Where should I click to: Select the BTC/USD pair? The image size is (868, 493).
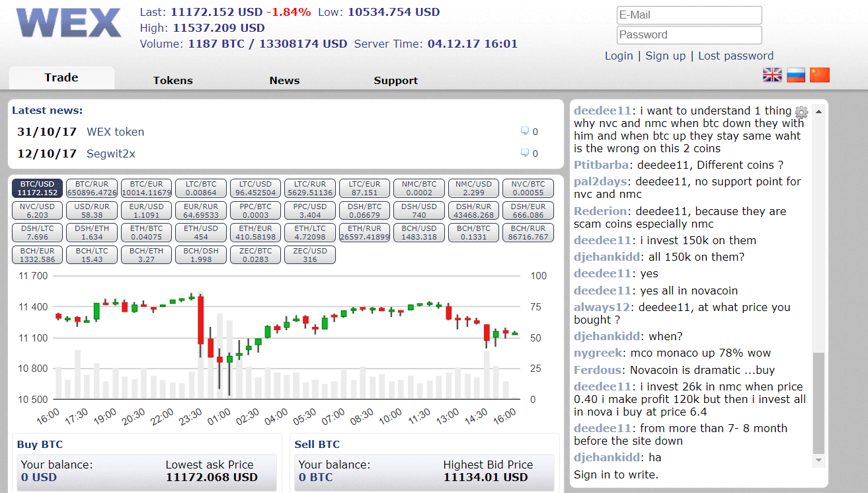coord(37,188)
